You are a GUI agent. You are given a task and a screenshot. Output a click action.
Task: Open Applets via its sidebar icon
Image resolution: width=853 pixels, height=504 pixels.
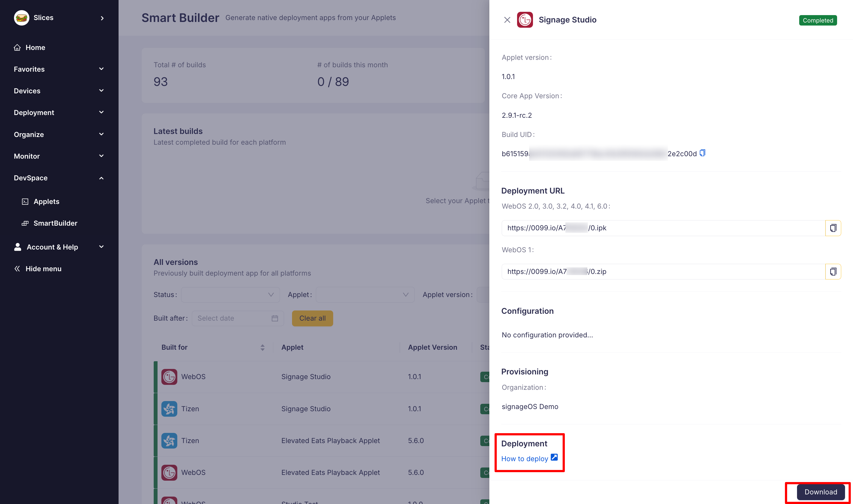pyautogui.click(x=25, y=202)
